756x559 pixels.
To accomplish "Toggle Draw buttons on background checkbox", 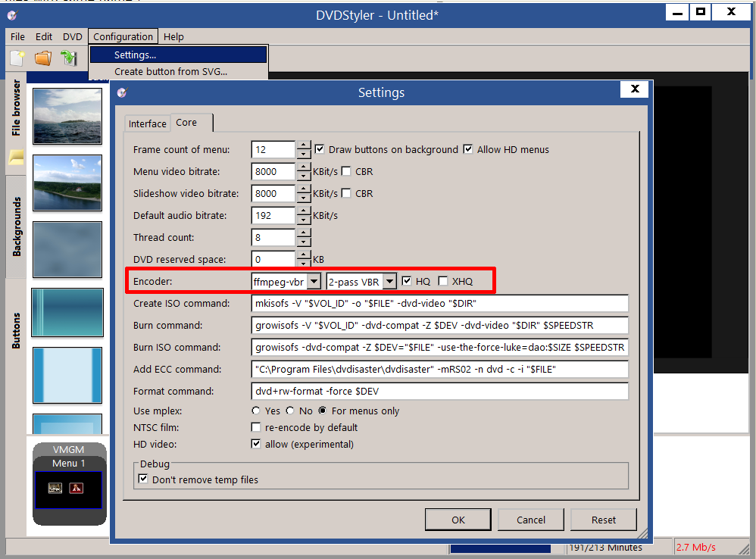I will click(319, 149).
